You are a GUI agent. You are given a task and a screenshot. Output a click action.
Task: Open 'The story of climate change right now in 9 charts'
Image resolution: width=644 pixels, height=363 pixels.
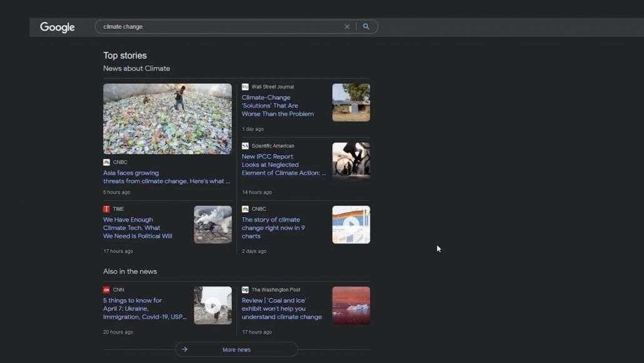273,228
